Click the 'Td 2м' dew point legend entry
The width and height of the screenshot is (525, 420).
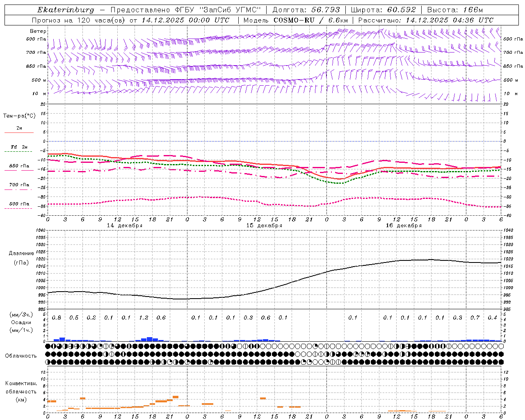[19, 147]
